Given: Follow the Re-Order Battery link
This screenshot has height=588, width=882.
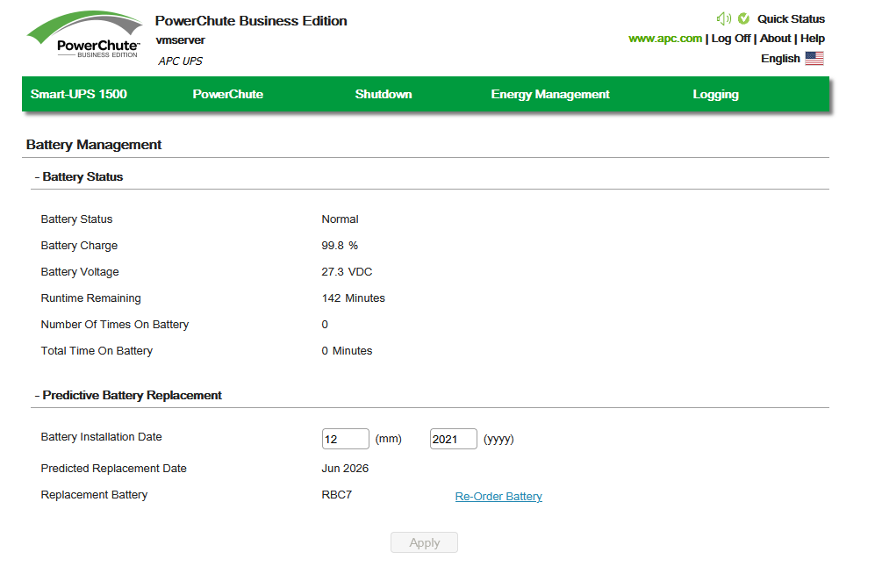Looking at the screenshot, I should tap(498, 497).
